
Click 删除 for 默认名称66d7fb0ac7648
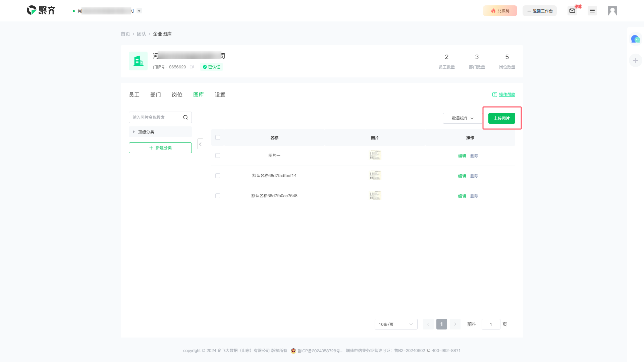click(x=474, y=196)
